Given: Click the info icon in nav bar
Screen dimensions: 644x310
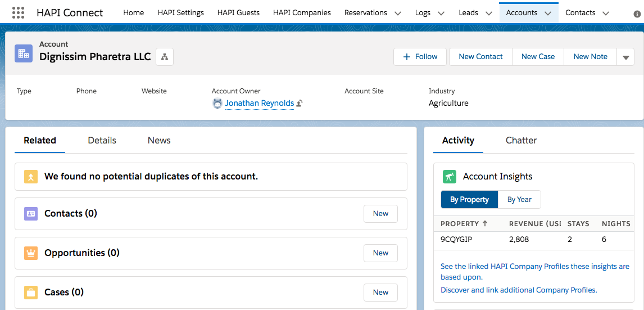Looking at the screenshot, I should [637, 14].
